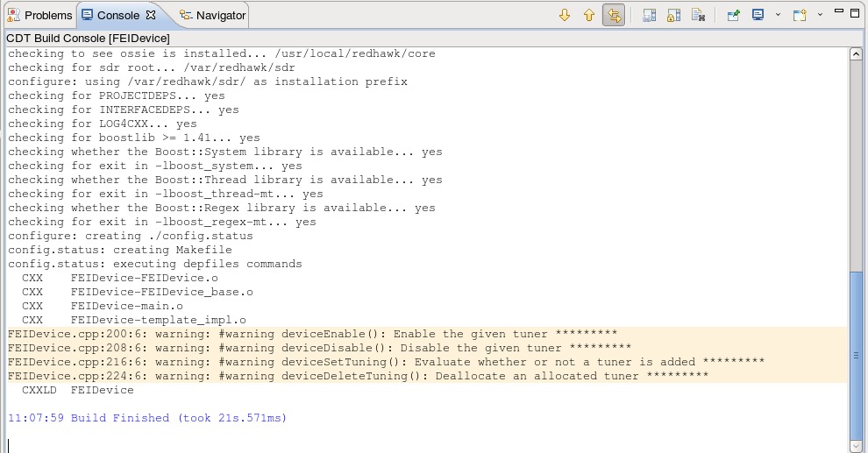Maximize the console view panel
Screen dimensions: 868x453
(x=857, y=11)
